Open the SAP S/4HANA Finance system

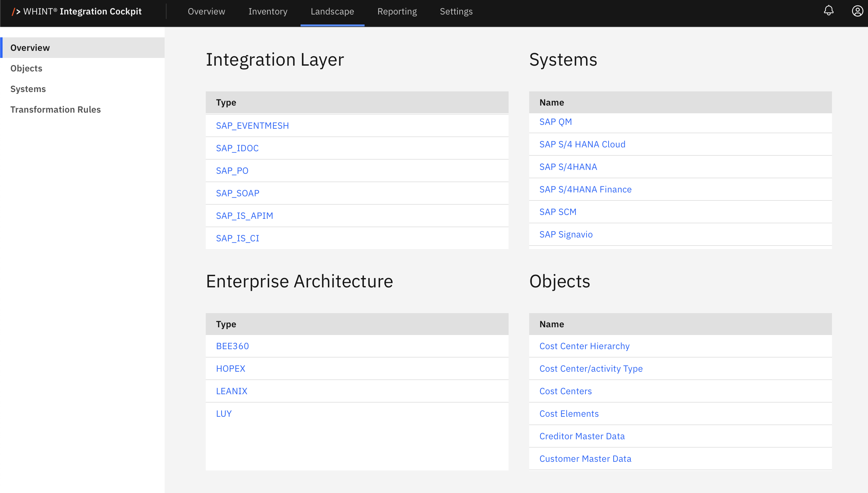pyautogui.click(x=585, y=189)
